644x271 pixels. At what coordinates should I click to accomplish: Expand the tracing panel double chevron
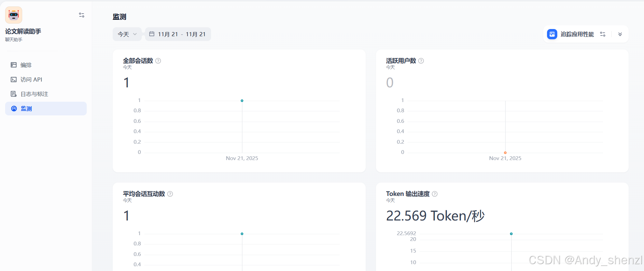(x=620, y=34)
